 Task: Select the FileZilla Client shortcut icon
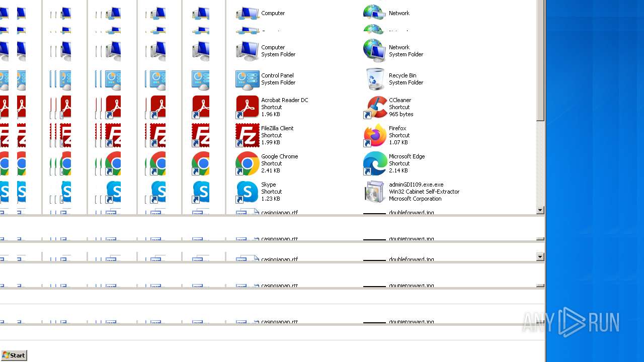point(248,135)
